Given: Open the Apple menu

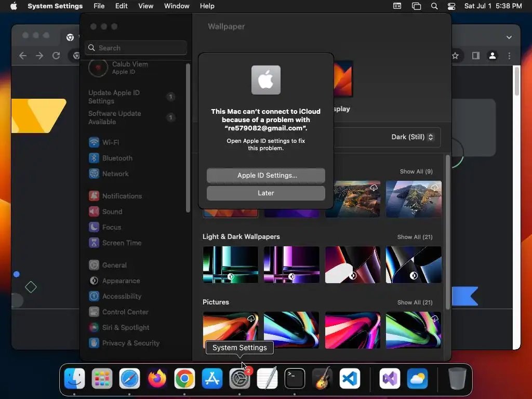Looking at the screenshot, I should click(x=14, y=6).
